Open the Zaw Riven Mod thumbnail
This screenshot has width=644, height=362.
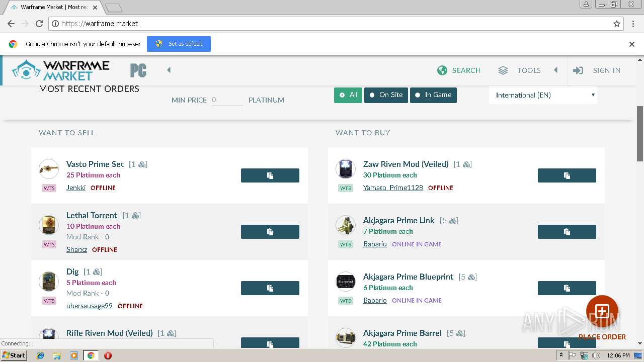coord(346,169)
